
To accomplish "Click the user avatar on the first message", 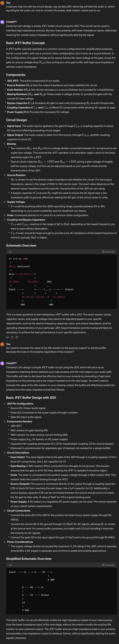I will (2, 3).
